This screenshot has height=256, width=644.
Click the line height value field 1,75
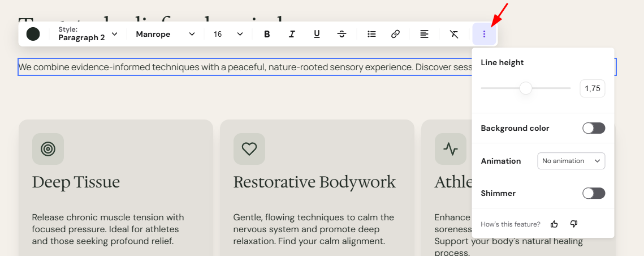pos(592,88)
